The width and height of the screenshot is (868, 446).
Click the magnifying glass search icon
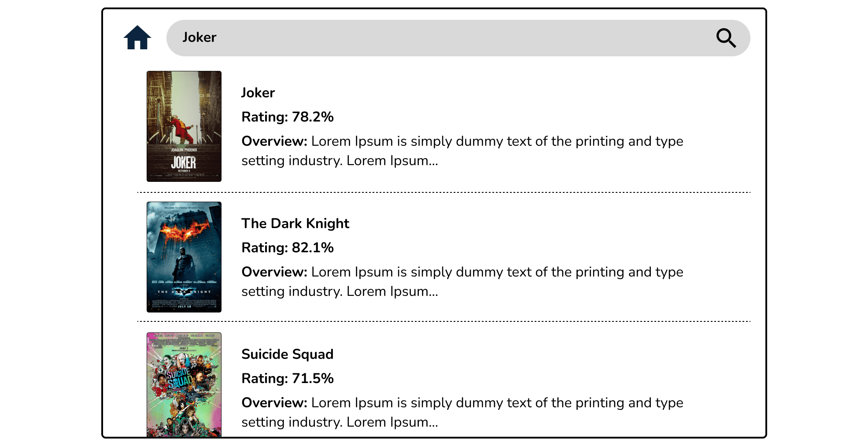(726, 38)
